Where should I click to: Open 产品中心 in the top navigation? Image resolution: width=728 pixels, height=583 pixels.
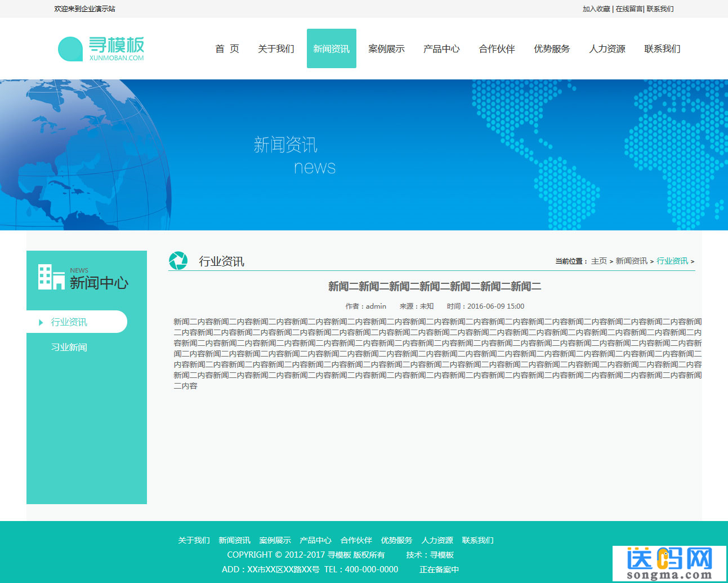[441, 49]
